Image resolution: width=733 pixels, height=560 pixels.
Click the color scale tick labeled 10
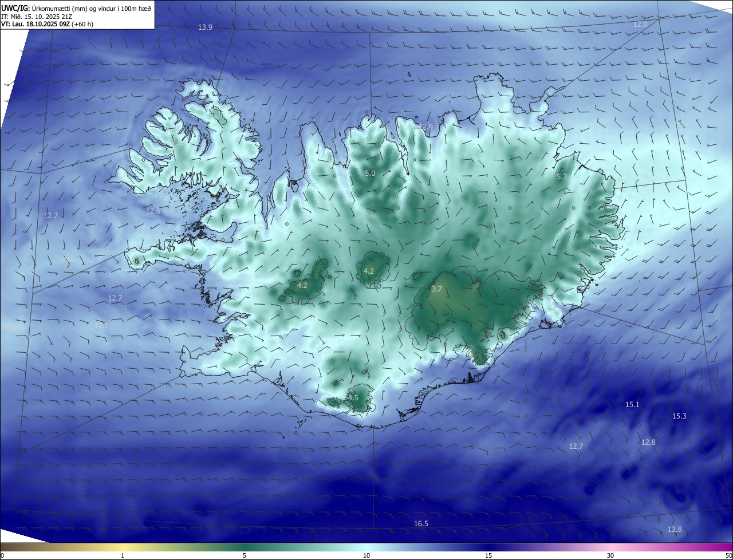coord(366,555)
